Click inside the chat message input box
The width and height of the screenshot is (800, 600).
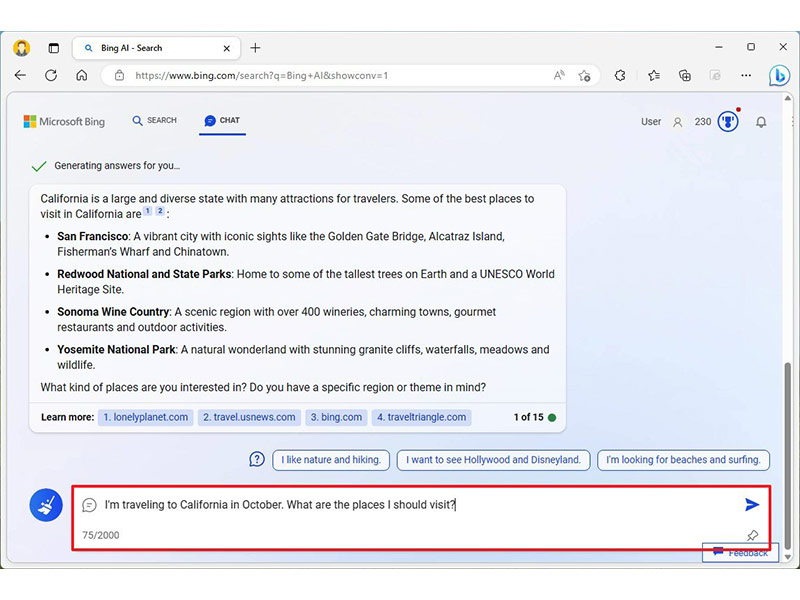421,518
